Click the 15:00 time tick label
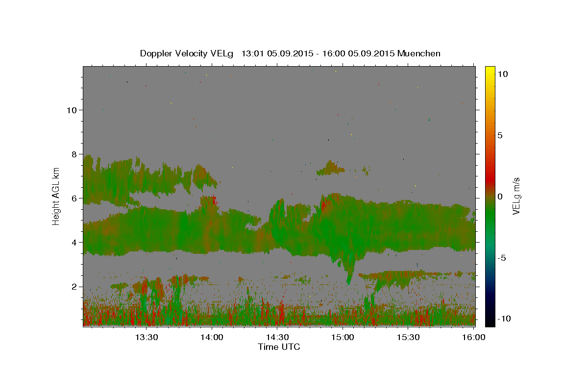Viewport: 588px width, 392px height. pos(343,337)
